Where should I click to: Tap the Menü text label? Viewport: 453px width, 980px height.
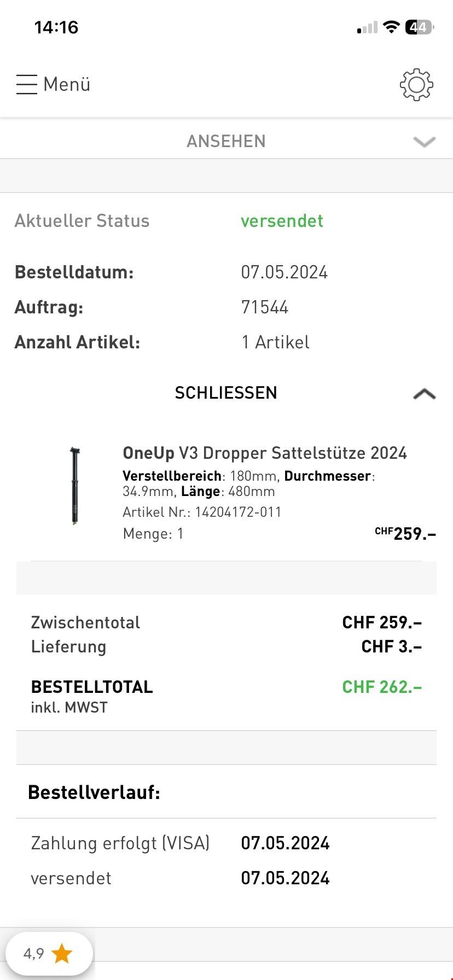click(x=67, y=85)
